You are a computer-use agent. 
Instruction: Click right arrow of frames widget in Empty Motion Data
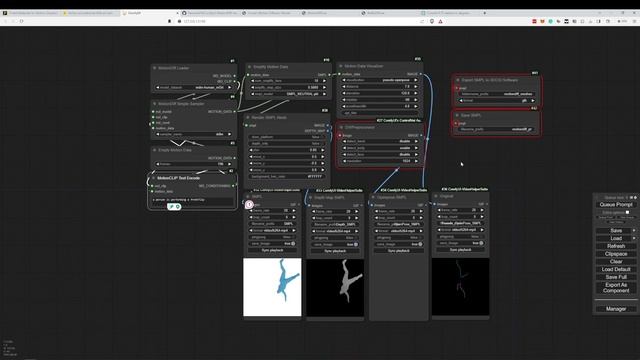229,164
